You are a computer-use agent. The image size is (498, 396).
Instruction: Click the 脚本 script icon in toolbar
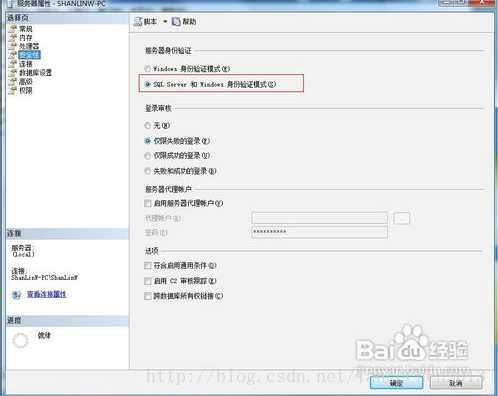(x=138, y=22)
